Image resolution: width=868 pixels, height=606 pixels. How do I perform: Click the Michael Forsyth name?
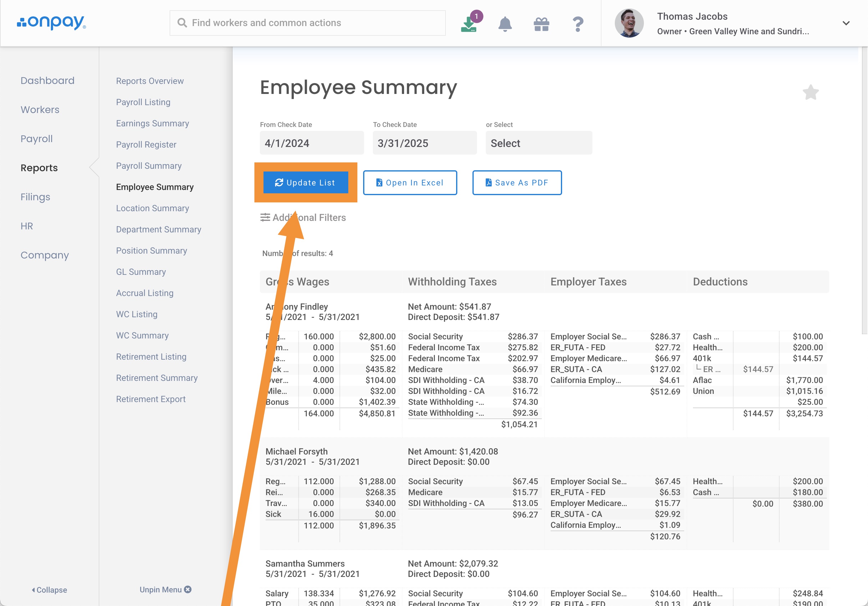(x=297, y=451)
